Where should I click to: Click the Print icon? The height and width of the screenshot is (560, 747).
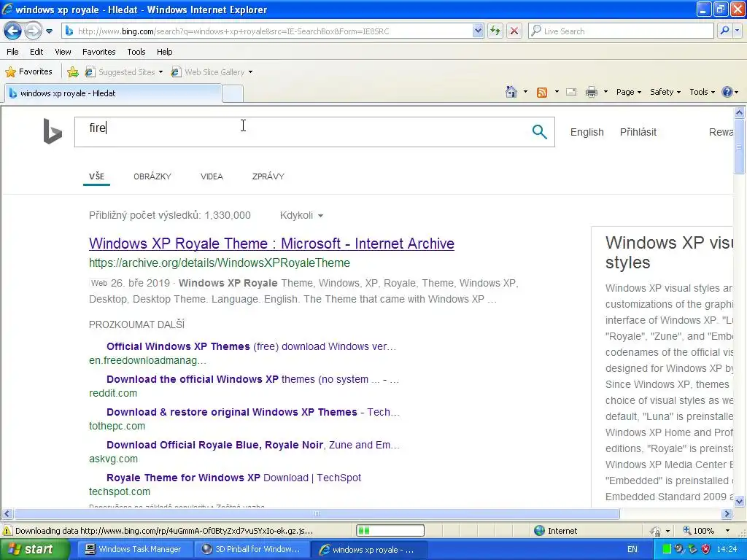591,92
